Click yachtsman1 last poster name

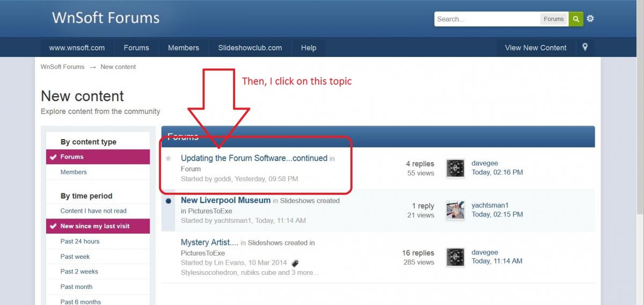(490, 205)
